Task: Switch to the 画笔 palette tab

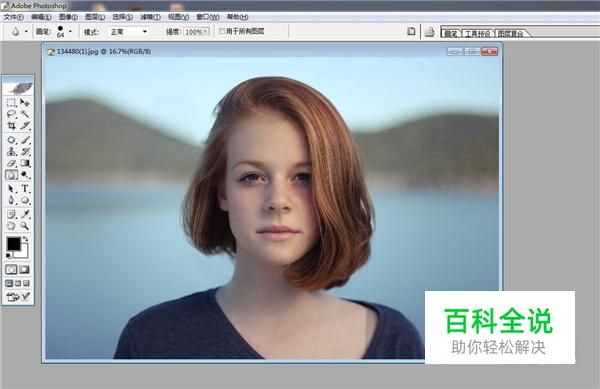Action: tap(451, 33)
